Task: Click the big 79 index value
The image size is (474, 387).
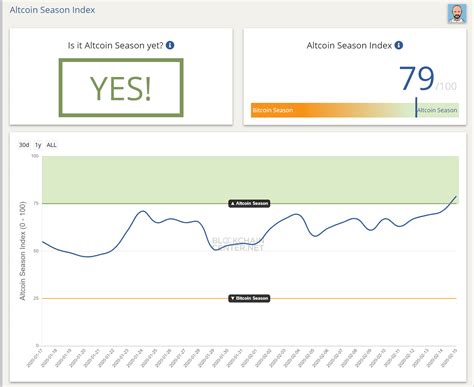Action: pyautogui.click(x=417, y=79)
